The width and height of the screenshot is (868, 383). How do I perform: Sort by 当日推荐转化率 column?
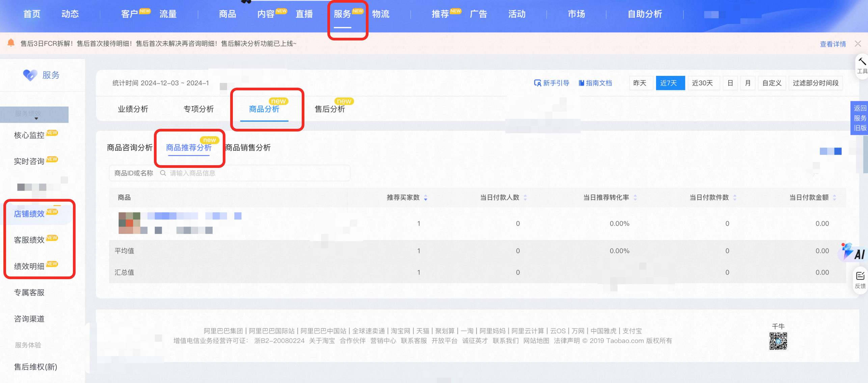(635, 198)
